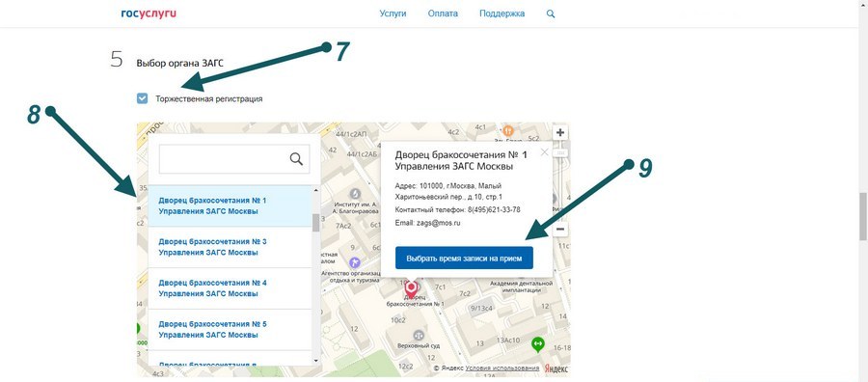Click the header search magnifier icon
The height and width of the screenshot is (382, 868).
pos(551,14)
